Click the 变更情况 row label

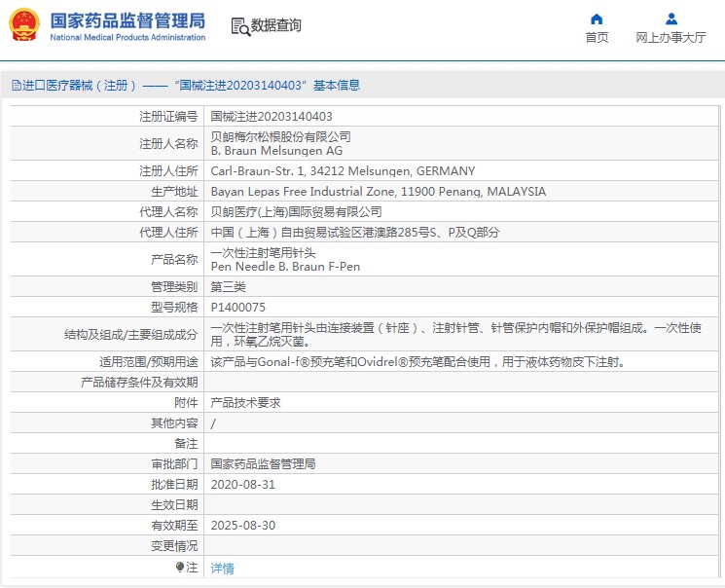click(x=174, y=546)
